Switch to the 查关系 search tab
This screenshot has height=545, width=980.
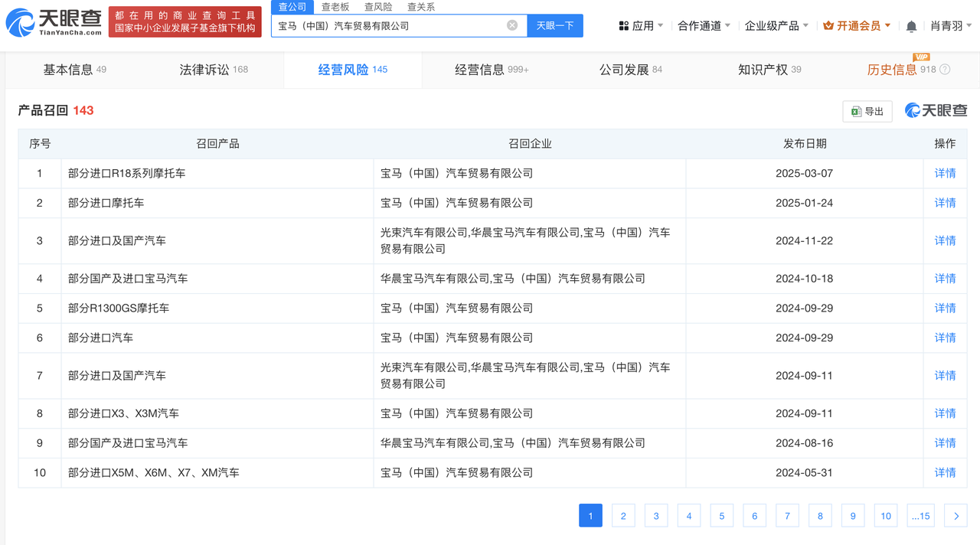[x=421, y=7]
